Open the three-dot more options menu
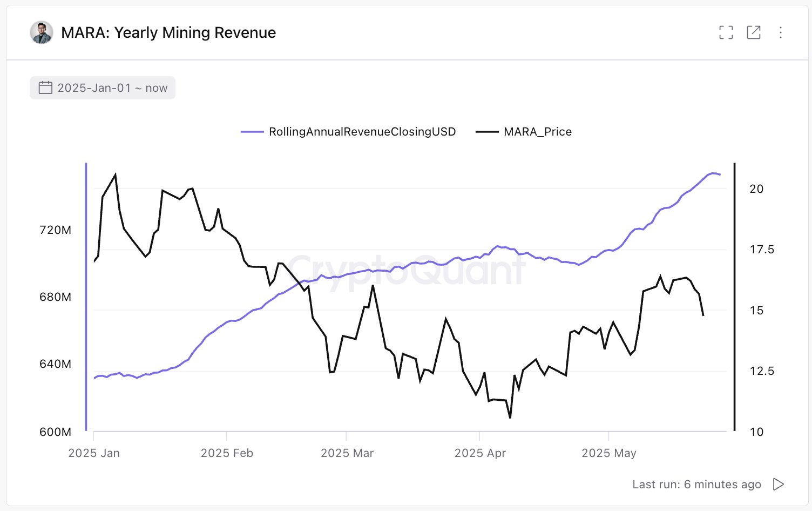812x511 pixels. point(781,32)
